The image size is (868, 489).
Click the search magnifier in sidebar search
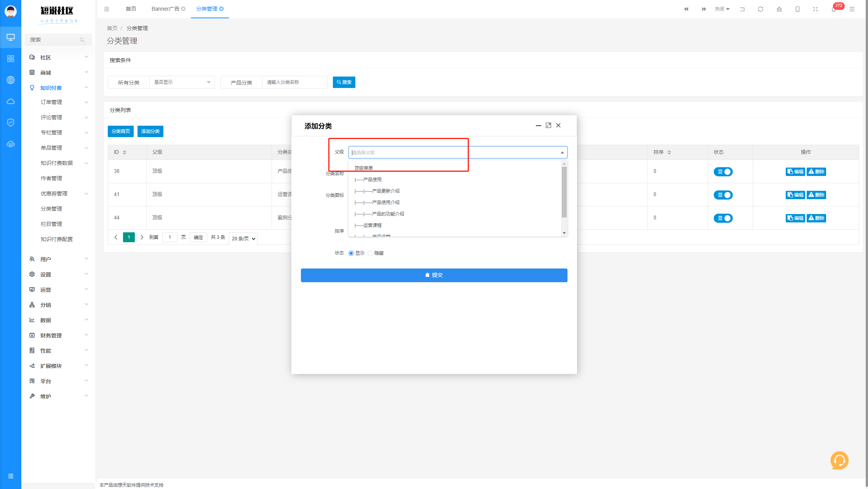tap(82, 40)
